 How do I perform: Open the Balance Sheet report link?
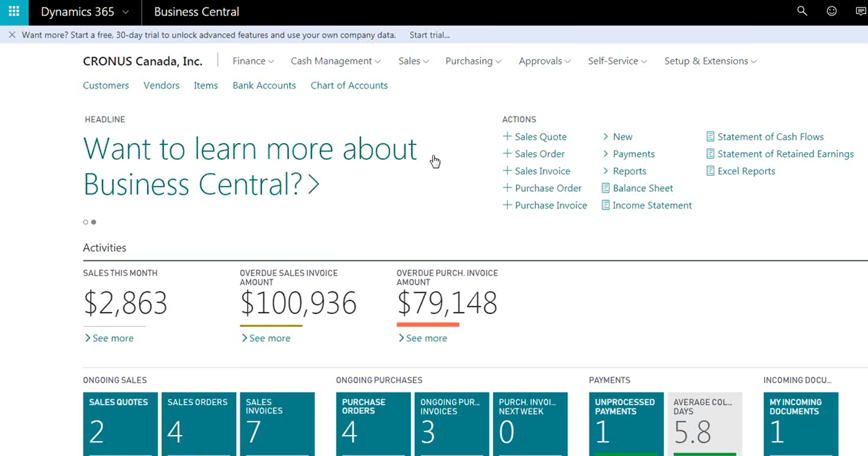tap(643, 188)
